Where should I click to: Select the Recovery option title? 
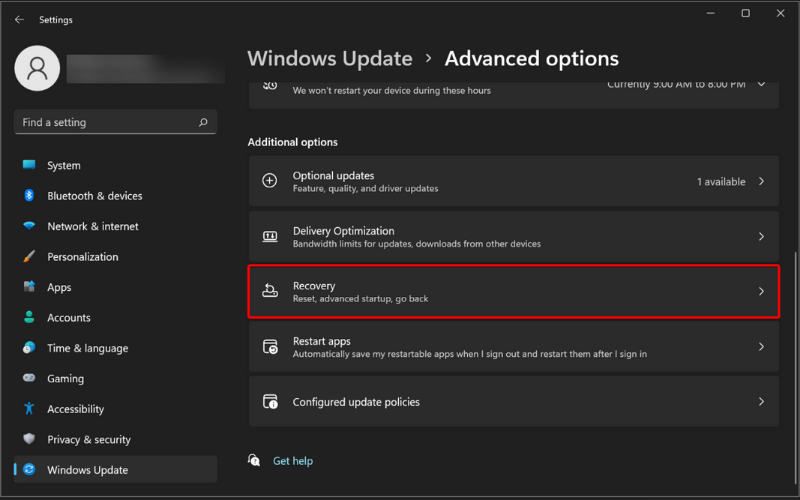314,286
